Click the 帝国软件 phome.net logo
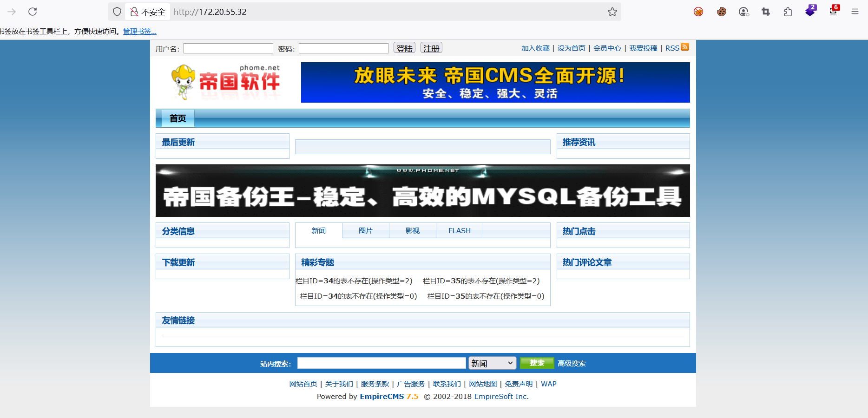 click(x=226, y=82)
